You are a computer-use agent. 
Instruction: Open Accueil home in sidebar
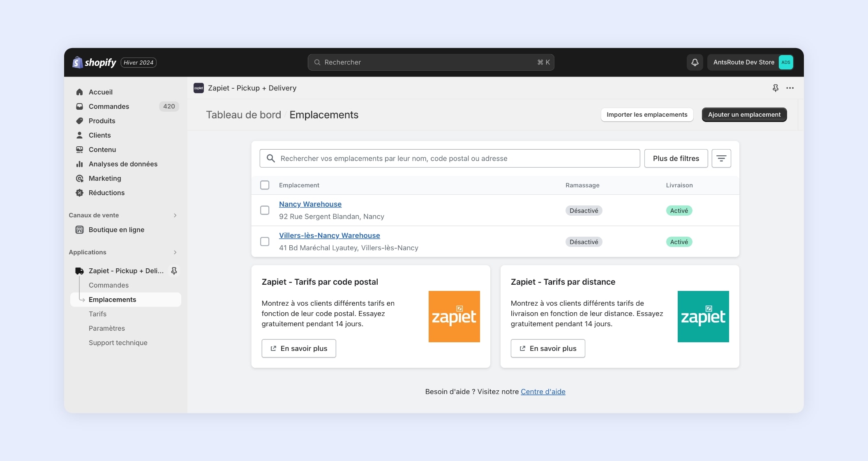click(100, 92)
